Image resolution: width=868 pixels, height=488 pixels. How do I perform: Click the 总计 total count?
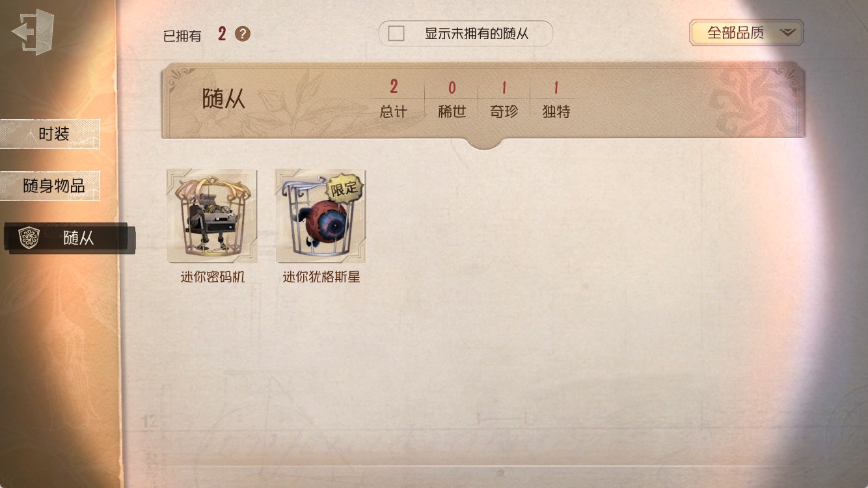click(394, 99)
